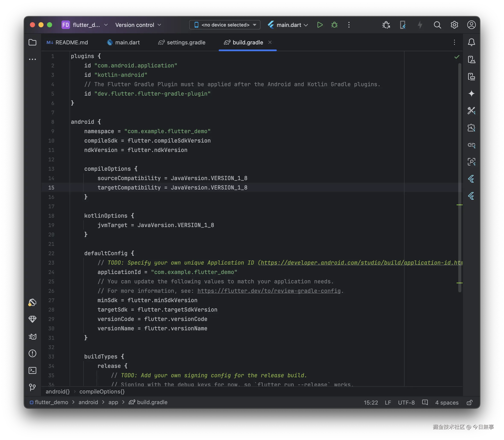Viewport: 504px width, 440px height.
Task: Open the Git version control tool window
Action: (32, 387)
